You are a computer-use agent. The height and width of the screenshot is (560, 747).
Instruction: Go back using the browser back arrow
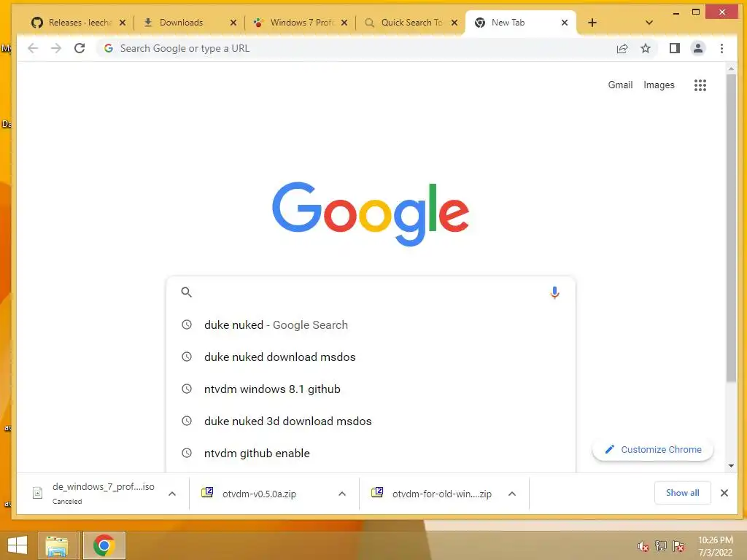click(33, 48)
